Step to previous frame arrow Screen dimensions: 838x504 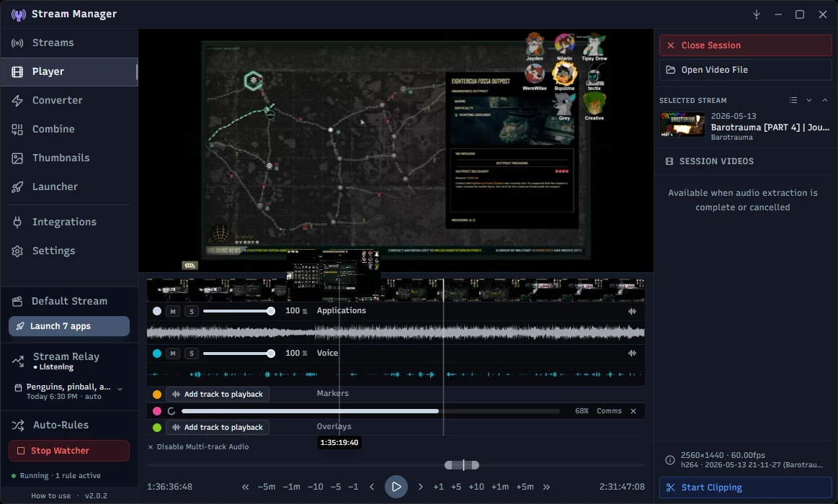click(x=372, y=487)
